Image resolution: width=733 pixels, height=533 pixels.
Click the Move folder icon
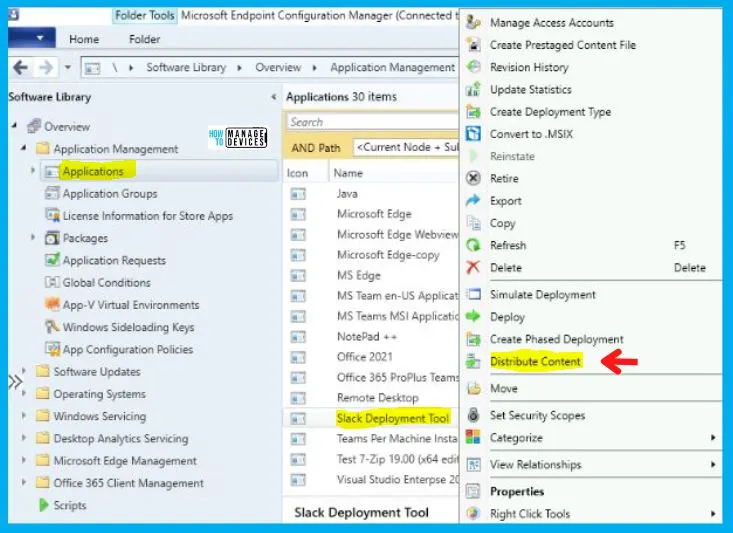tap(473, 388)
